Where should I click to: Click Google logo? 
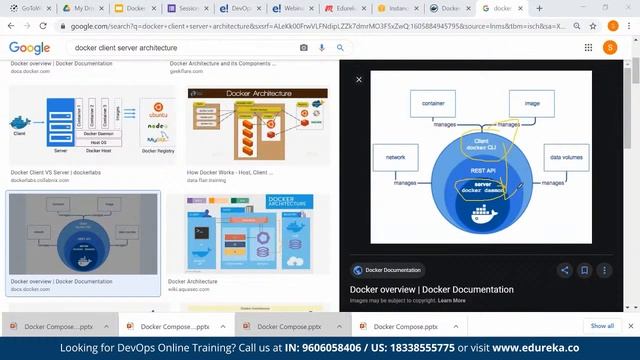[29, 48]
